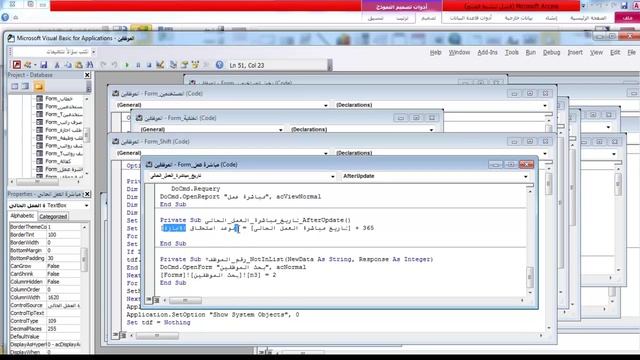Toggle Design Mode icon in toolbar
This screenshot has height=360, width=640.
point(160,65)
